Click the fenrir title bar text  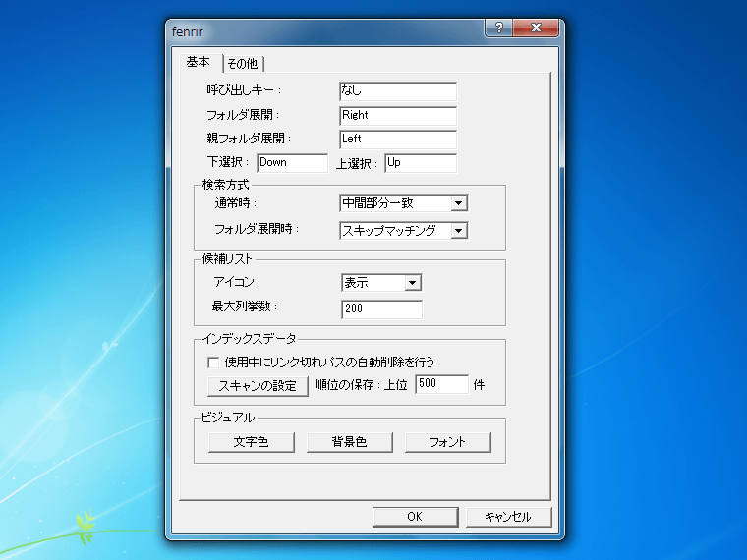pyautogui.click(x=187, y=31)
